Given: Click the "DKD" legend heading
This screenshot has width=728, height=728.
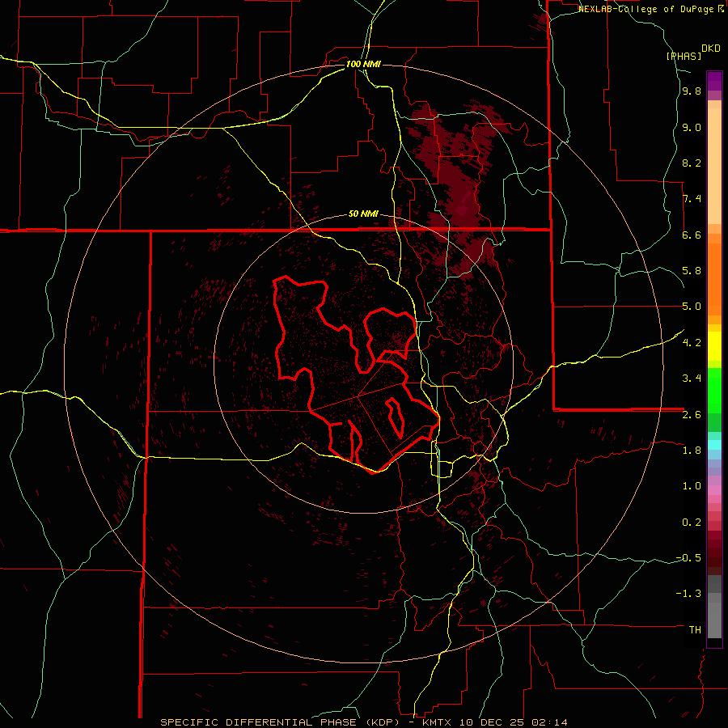Looking at the screenshot, I should point(711,49).
